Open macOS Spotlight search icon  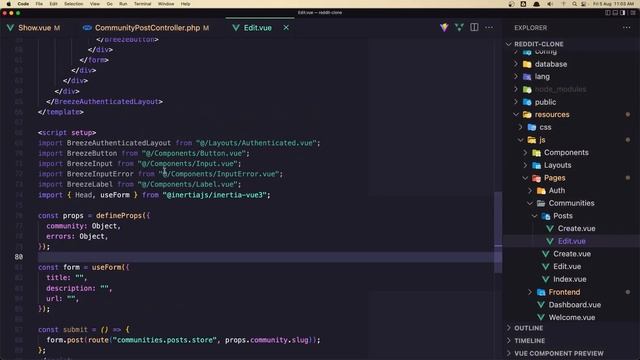tap(574, 4)
